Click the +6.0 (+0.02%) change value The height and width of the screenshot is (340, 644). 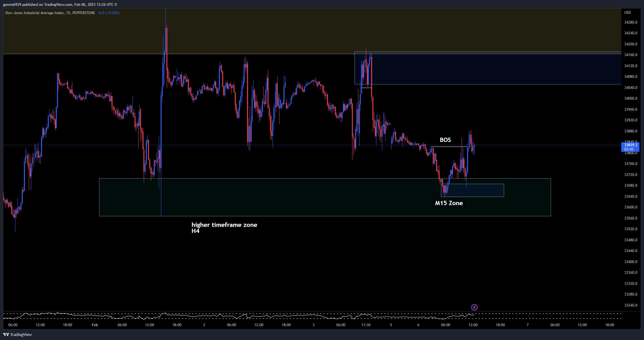[108, 13]
